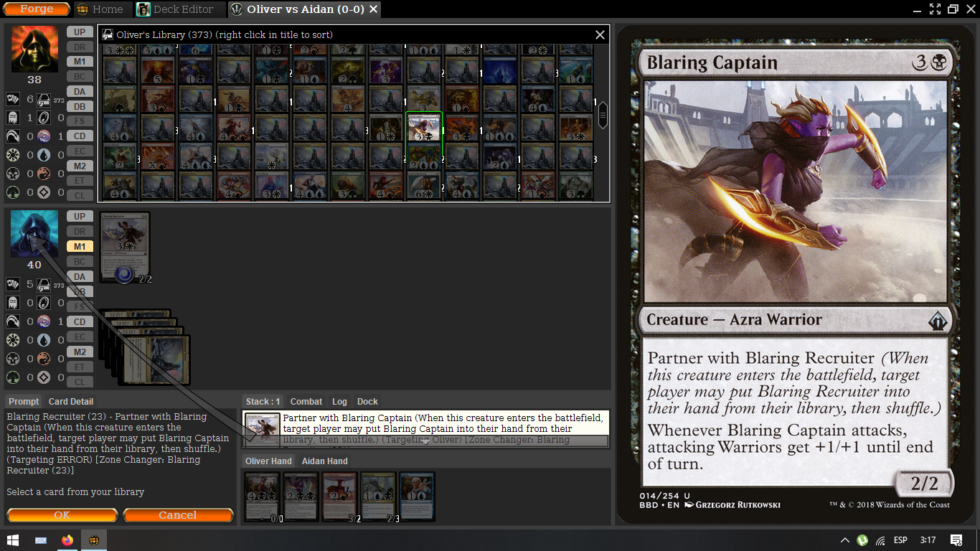Open Oliver's library zone icon
The image size is (980, 551).
[43, 99]
